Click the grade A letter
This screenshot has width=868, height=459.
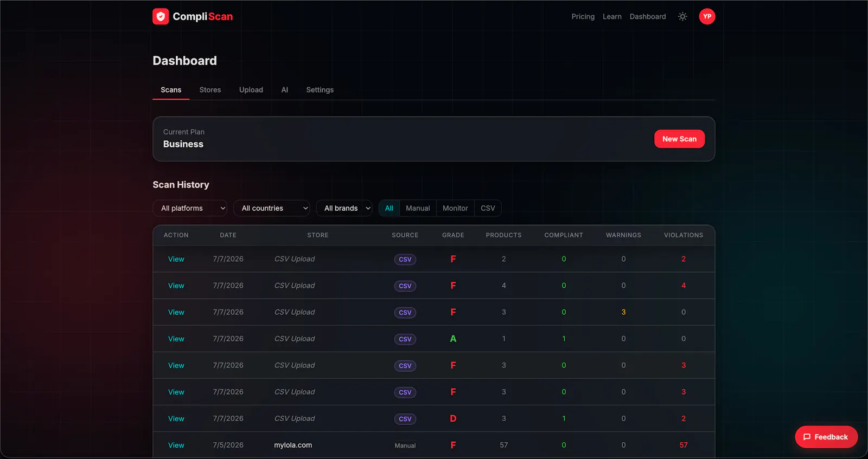(453, 339)
